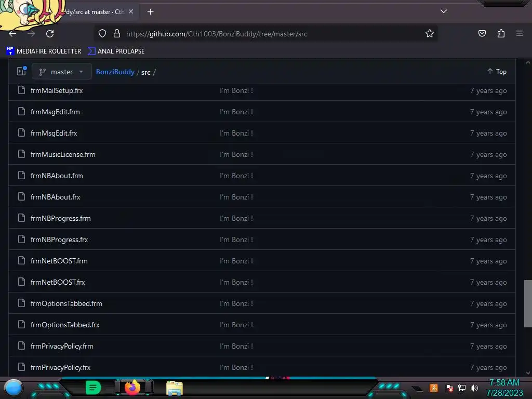Open the volume speaker tray icon
The width and height of the screenshot is (532, 399).
[474, 388]
